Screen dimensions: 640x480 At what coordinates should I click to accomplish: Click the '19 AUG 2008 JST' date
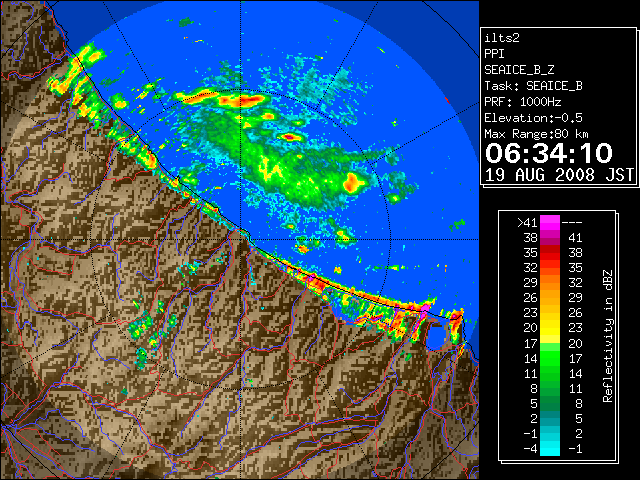coord(559,175)
